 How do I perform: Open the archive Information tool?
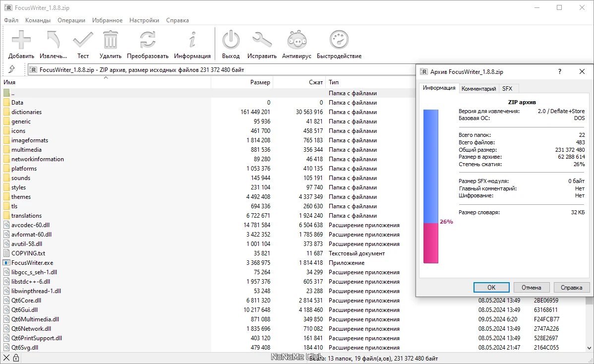pyautogui.click(x=192, y=40)
